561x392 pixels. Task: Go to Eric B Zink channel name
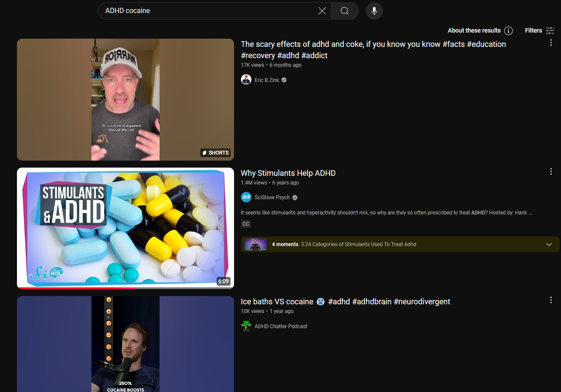tap(267, 80)
